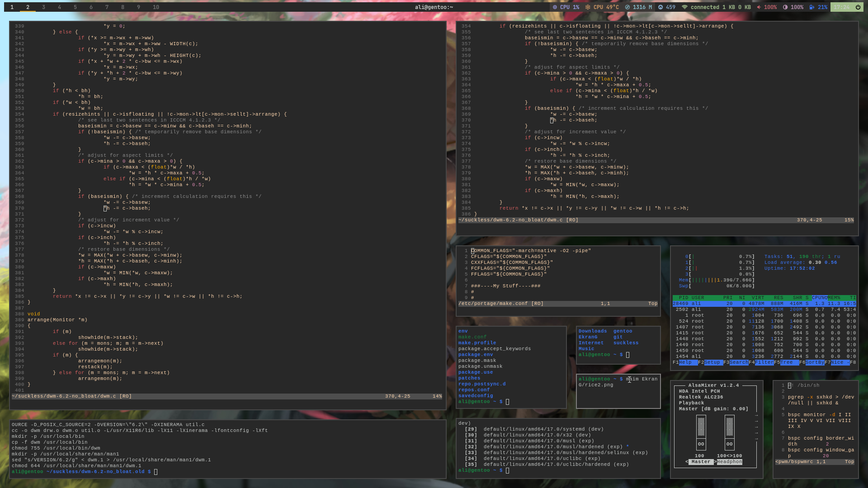Sort htop by the USER column header
The height and width of the screenshot is (488, 868).
coord(698,298)
